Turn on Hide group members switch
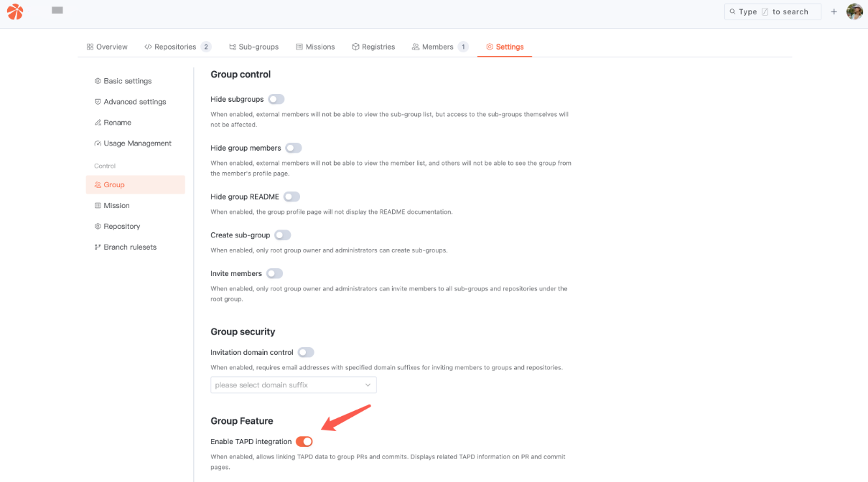The width and height of the screenshot is (868, 482). point(293,148)
